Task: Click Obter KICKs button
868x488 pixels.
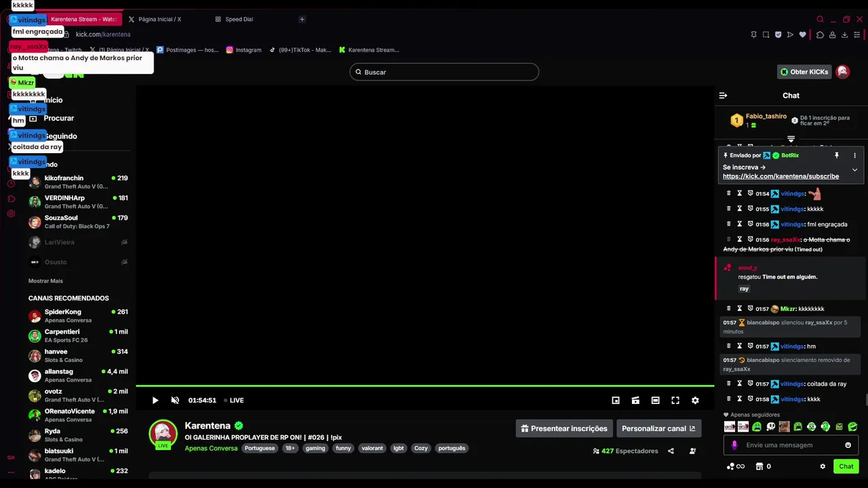Action: pos(804,72)
